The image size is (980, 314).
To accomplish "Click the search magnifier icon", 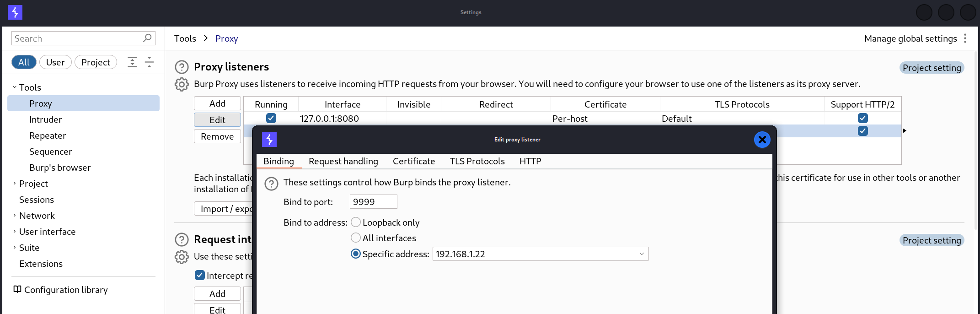I will pos(147,38).
